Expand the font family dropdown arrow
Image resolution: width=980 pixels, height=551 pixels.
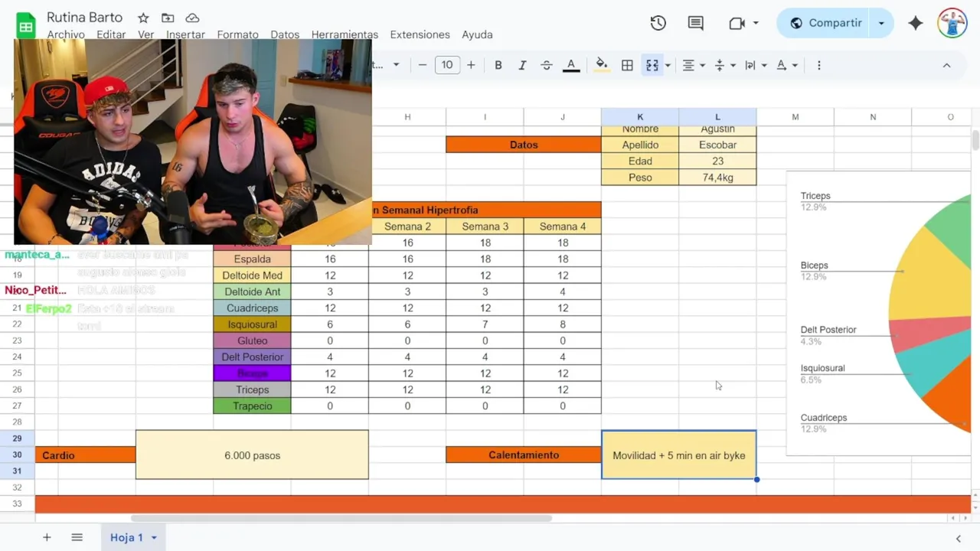(x=396, y=65)
